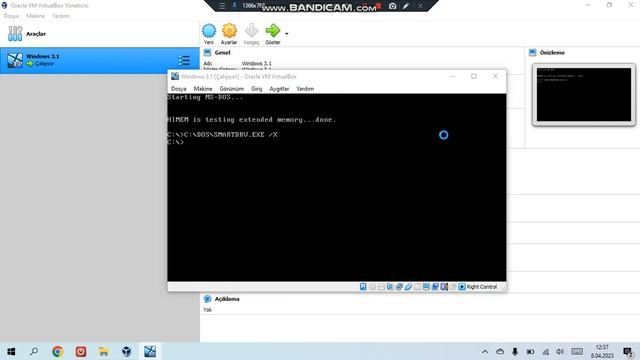Open Görünüm menu in the VM window

[x=231, y=89]
